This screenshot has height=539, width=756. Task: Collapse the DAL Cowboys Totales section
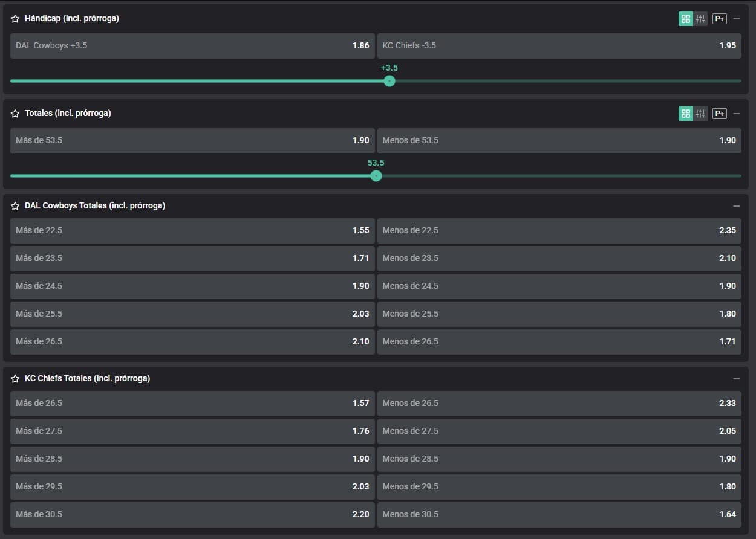tap(736, 206)
